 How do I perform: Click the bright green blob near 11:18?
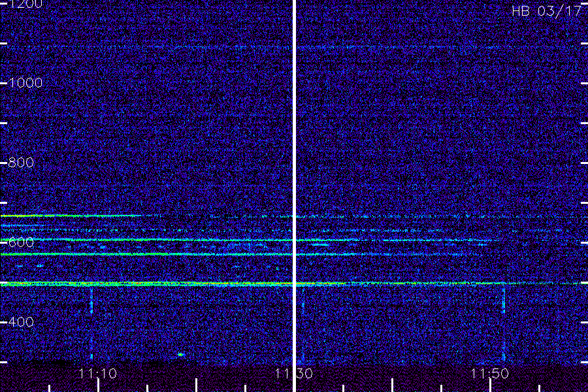click(x=180, y=355)
